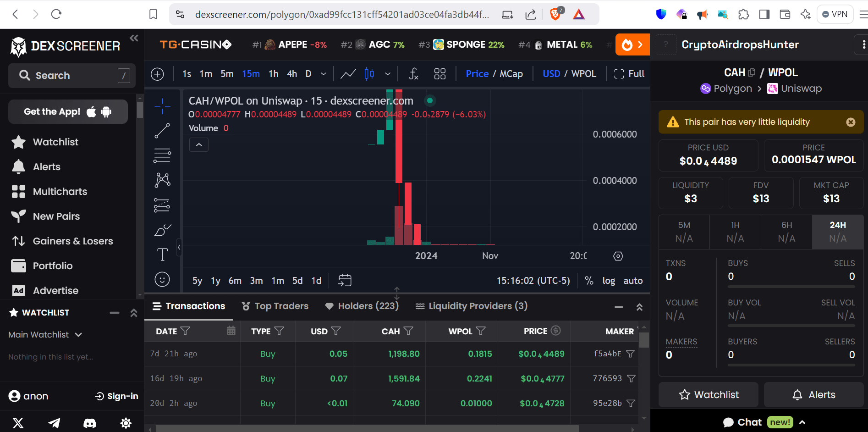Open chart indicators (fx) menu
Screen dimensions: 868x432
[x=413, y=74]
